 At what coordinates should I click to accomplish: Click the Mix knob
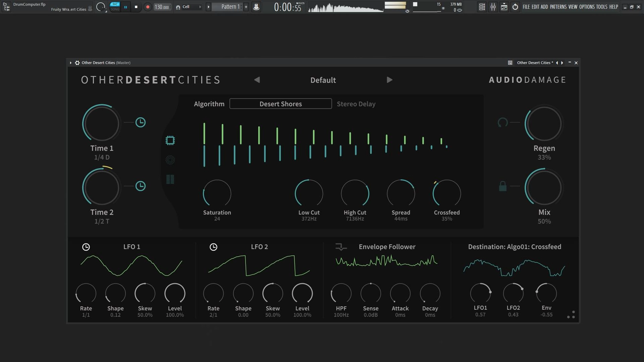544,187
